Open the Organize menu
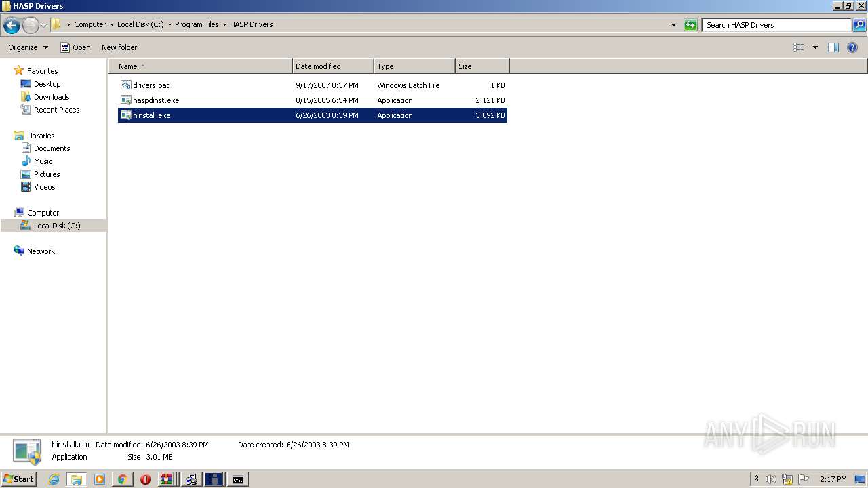The width and height of the screenshot is (868, 488). coord(28,47)
